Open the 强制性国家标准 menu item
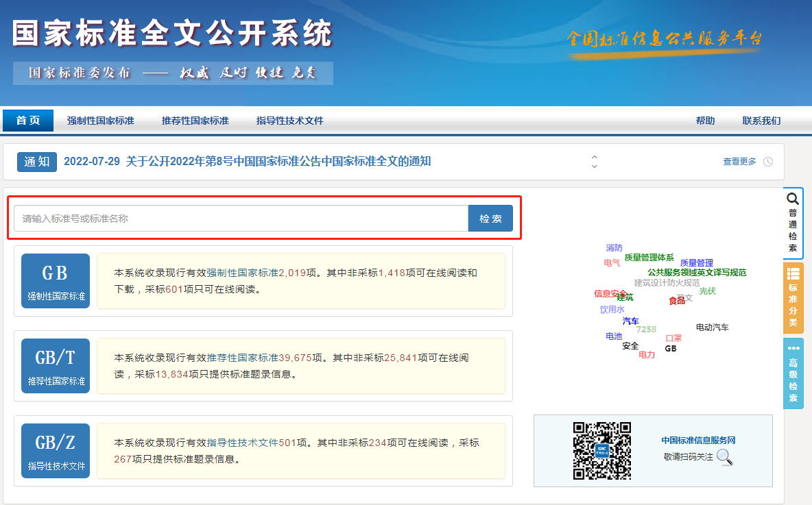The width and height of the screenshot is (812, 505). pyautogui.click(x=100, y=121)
